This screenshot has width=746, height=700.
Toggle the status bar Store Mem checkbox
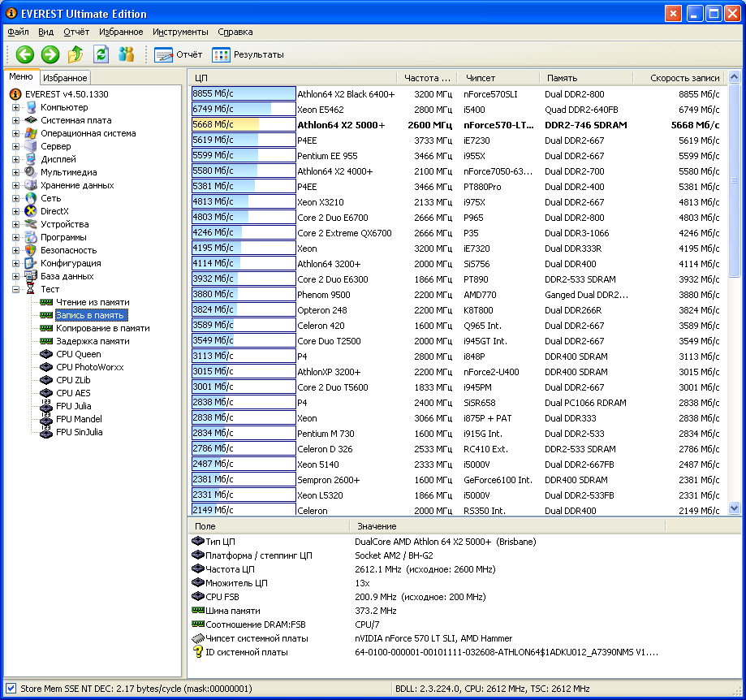click(11, 688)
